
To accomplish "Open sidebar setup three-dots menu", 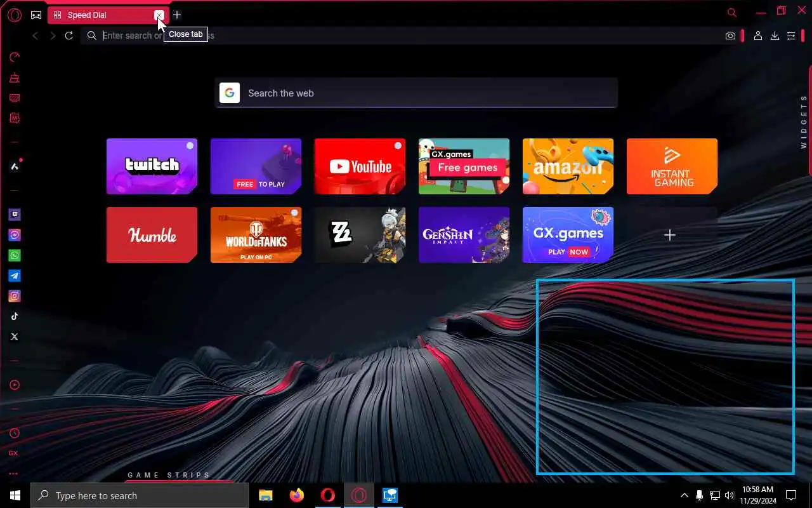I will pos(13,474).
